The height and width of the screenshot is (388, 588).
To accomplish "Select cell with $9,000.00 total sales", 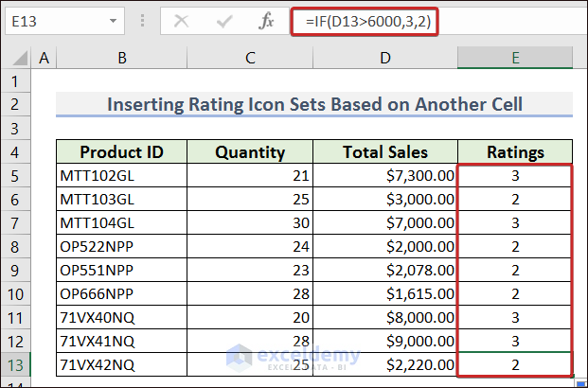I will [x=385, y=341].
